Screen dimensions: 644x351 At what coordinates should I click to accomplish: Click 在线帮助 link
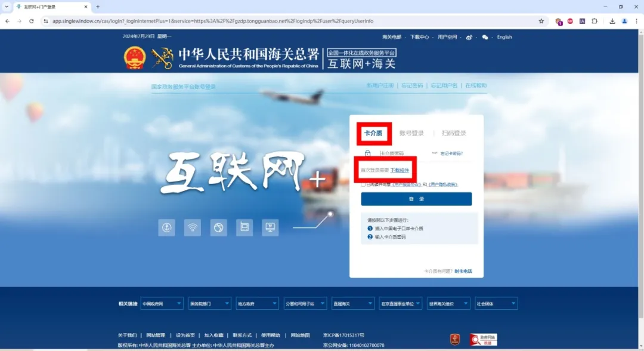pyautogui.click(x=476, y=85)
